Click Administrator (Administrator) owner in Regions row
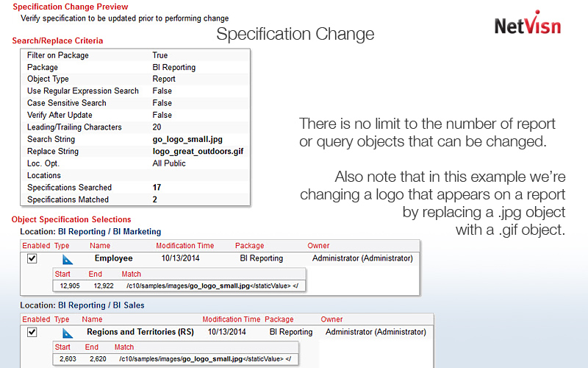588x368 pixels. pyautogui.click(x=376, y=332)
